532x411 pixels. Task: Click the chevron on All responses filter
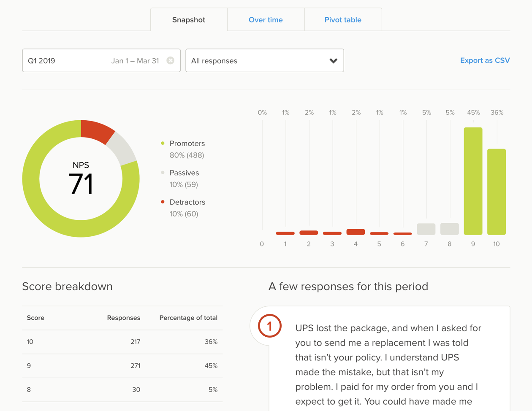click(334, 60)
